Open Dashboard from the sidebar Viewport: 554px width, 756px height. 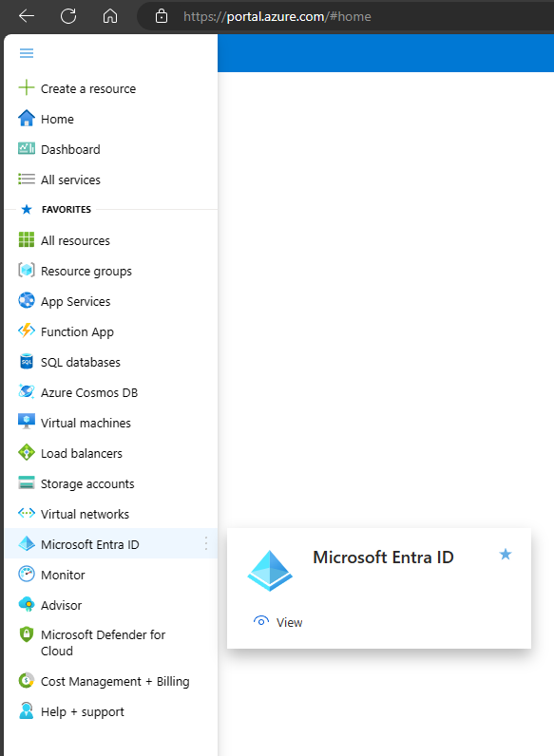(x=70, y=149)
